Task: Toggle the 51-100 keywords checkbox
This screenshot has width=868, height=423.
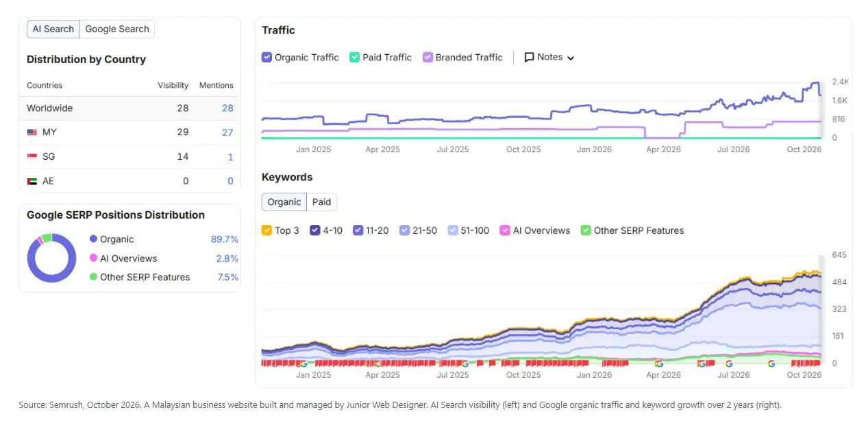Action: pyautogui.click(x=453, y=230)
